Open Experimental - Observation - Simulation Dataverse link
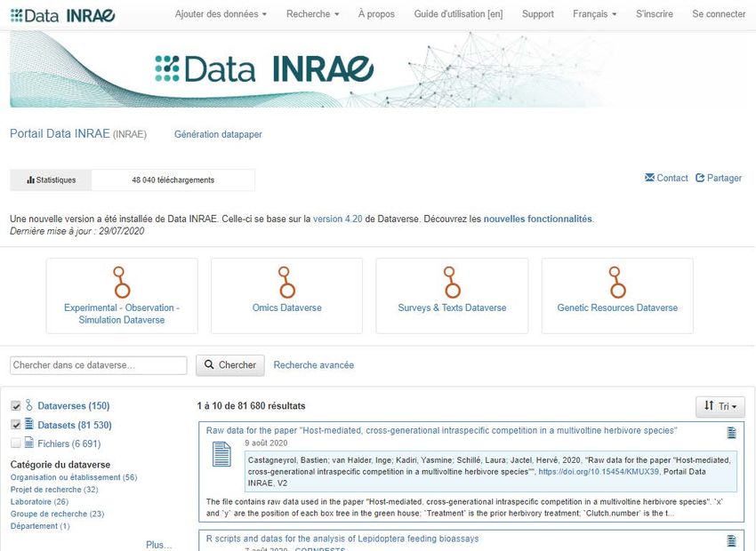The image size is (756, 551). 122,314
